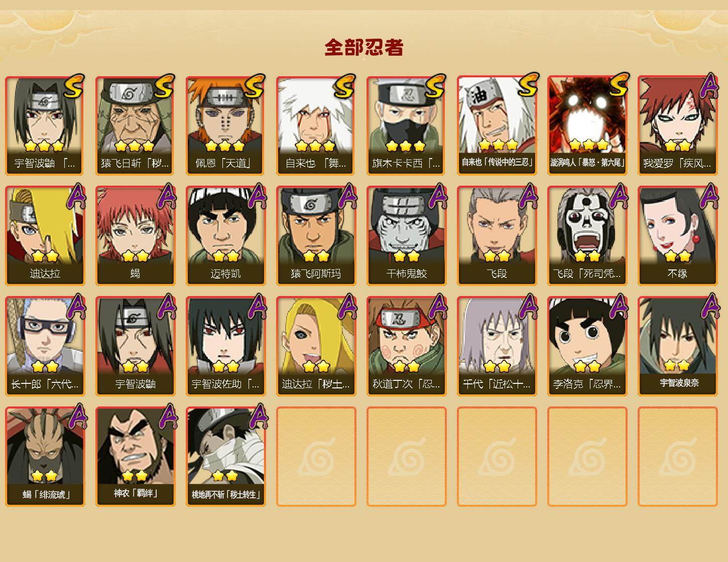This screenshot has width=728, height=562.
Task: Select the 李洛克 ninja card
Action: pyautogui.click(x=587, y=346)
